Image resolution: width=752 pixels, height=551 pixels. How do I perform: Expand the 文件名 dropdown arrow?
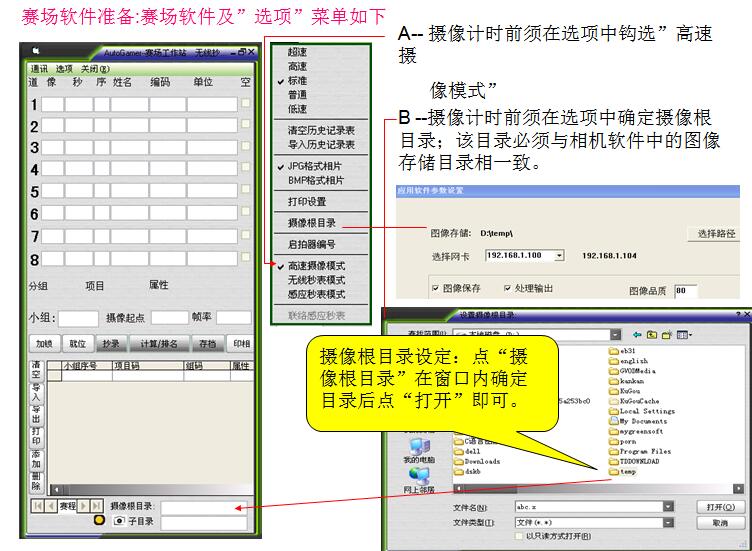point(669,506)
